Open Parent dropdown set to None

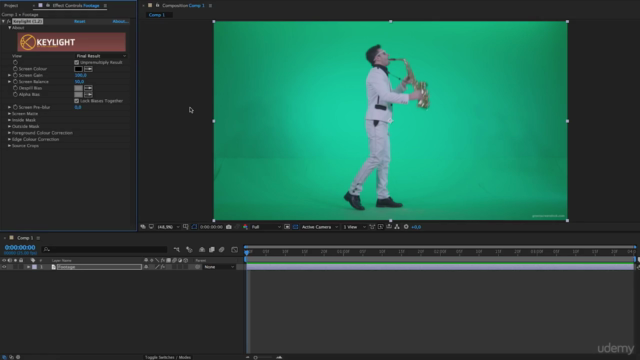pos(219,267)
